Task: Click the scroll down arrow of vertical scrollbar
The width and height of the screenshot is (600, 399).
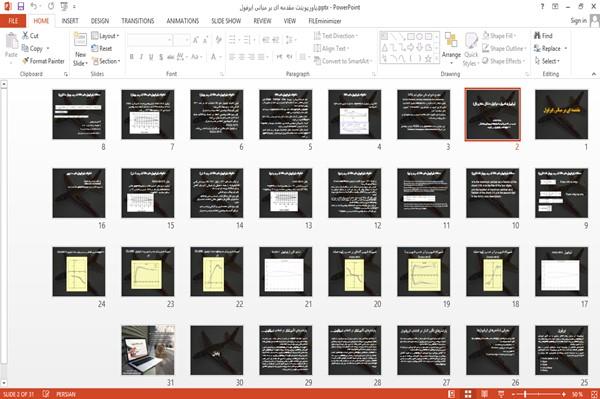Action: (x=4, y=382)
